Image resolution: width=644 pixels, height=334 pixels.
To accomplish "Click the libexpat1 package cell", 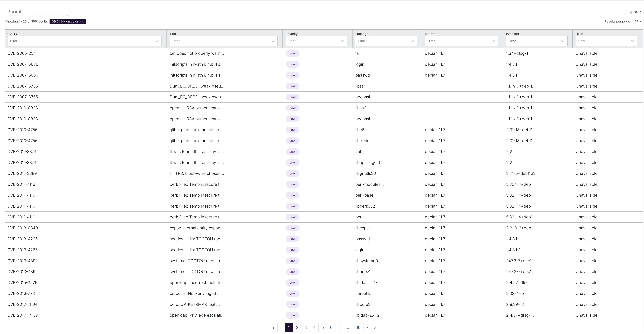I will [363, 228].
